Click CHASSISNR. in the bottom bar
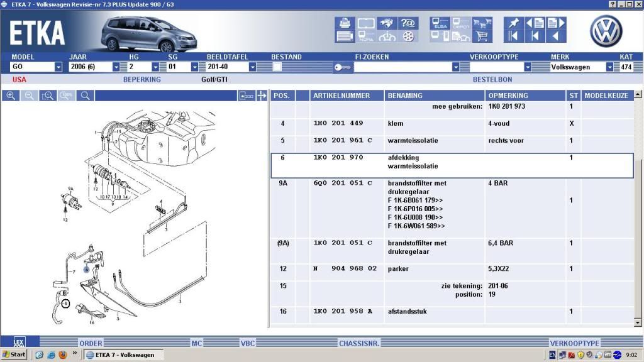The width and height of the screenshot is (644, 362). pyautogui.click(x=359, y=343)
